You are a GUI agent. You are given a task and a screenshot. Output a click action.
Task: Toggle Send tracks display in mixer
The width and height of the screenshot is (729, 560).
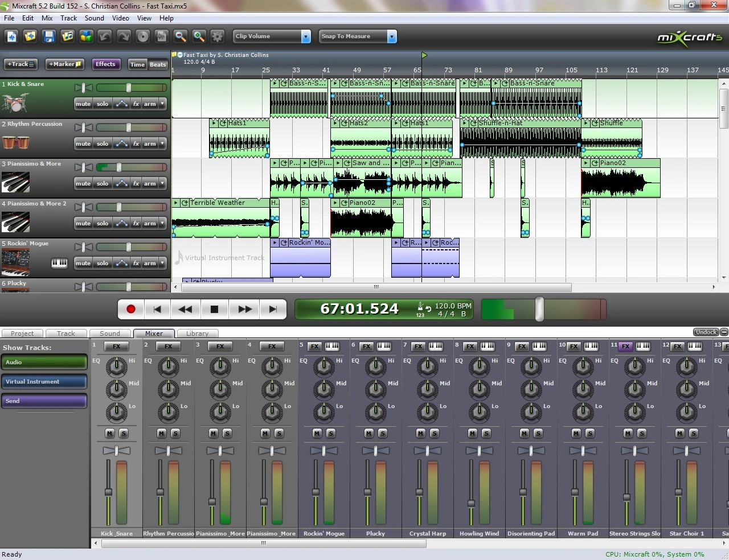pos(44,401)
